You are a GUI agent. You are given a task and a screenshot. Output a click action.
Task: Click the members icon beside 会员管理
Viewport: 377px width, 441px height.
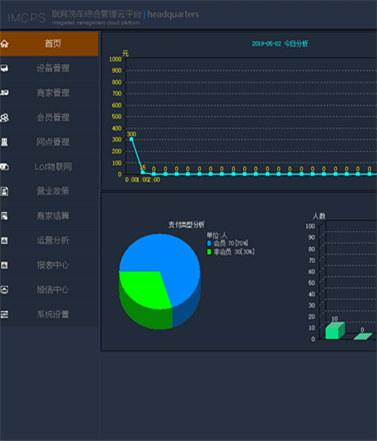point(5,117)
